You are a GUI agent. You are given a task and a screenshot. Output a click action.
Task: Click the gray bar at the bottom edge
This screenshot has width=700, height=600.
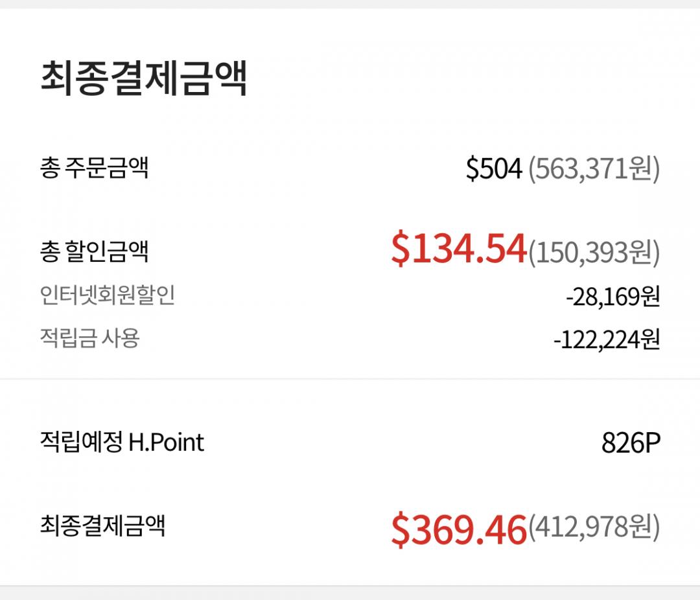click(x=350, y=593)
